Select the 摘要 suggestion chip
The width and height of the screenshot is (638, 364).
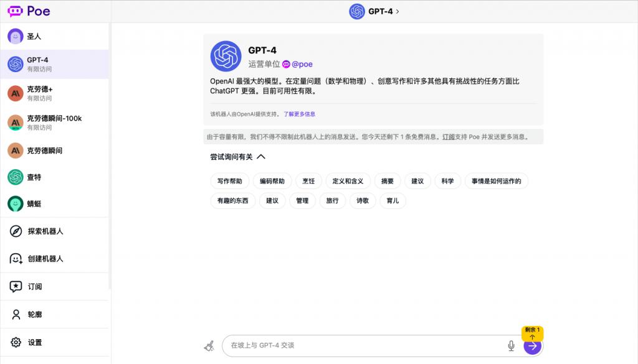coord(388,181)
